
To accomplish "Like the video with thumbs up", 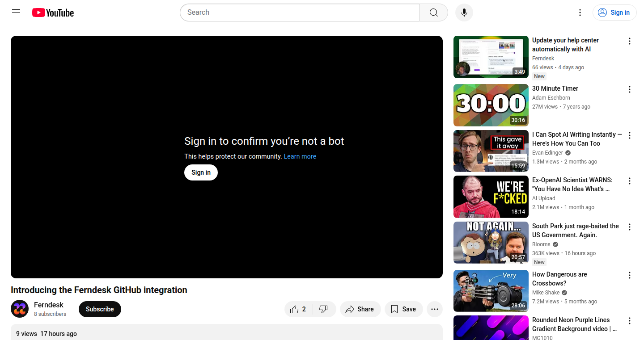I will tap(299, 309).
